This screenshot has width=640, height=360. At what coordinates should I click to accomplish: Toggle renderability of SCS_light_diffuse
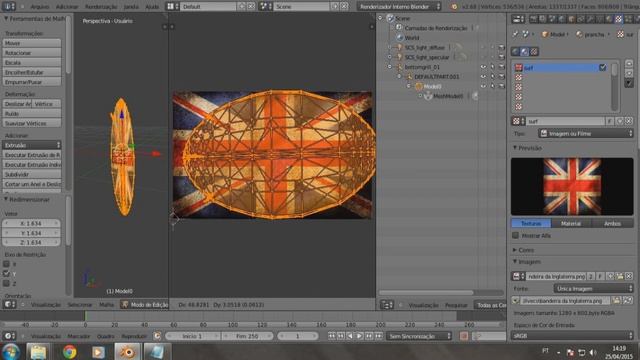click(x=501, y=47)
